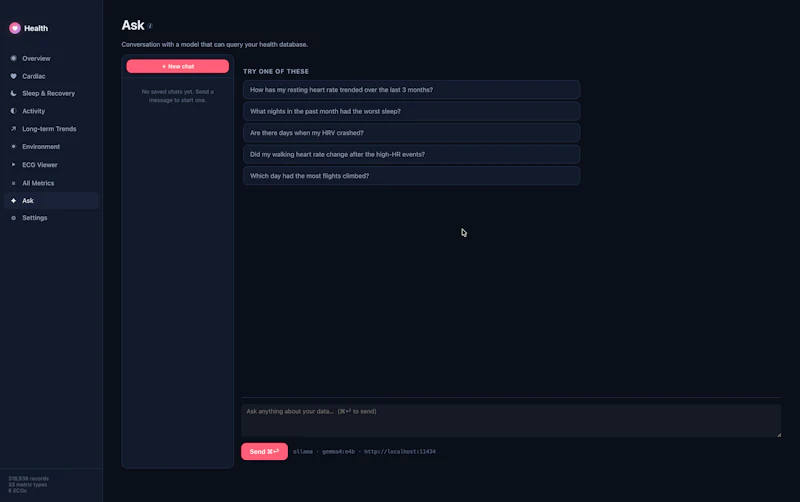Choose the HRV crashed suggestion
800x502 pixels.
point(411,133)
